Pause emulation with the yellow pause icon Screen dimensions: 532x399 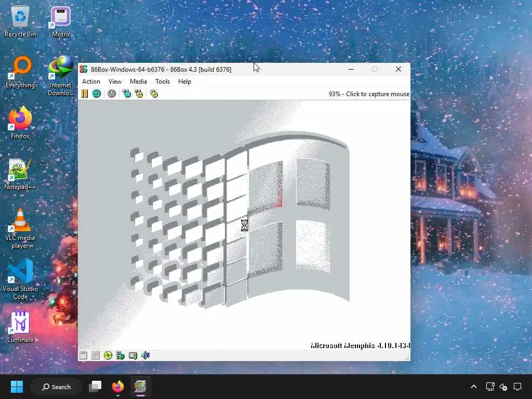click(85, 94)
